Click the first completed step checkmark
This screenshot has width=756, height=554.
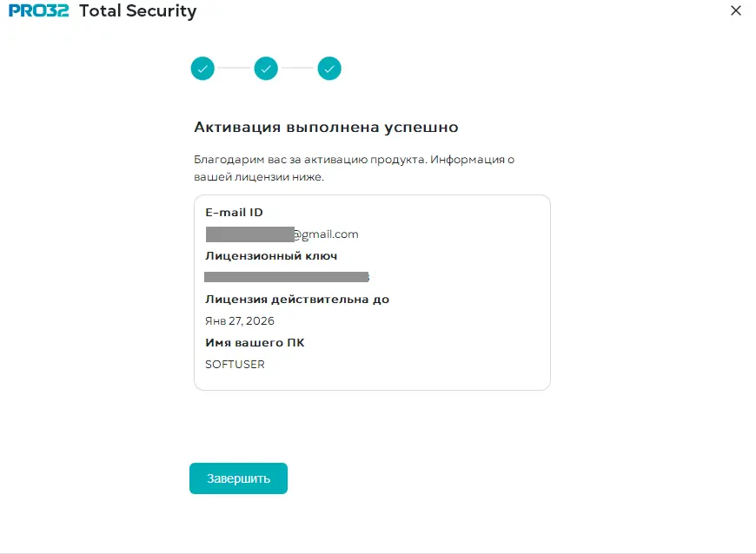coord(202,69)
